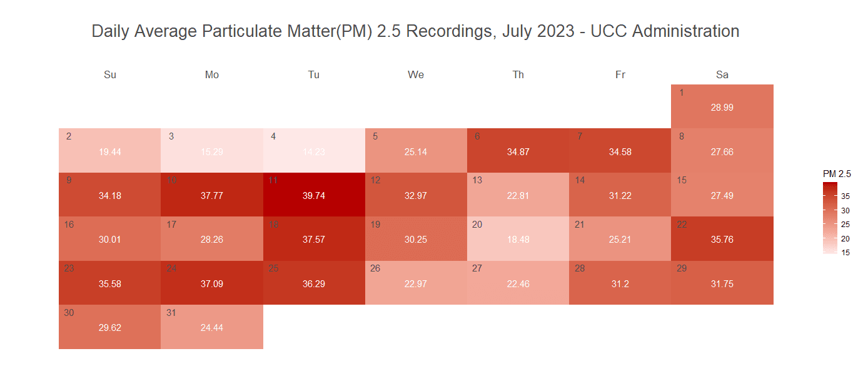868x391 pixels.
Task: Click the chart title about UCC Administration
Action: click(x=415, y=31)
